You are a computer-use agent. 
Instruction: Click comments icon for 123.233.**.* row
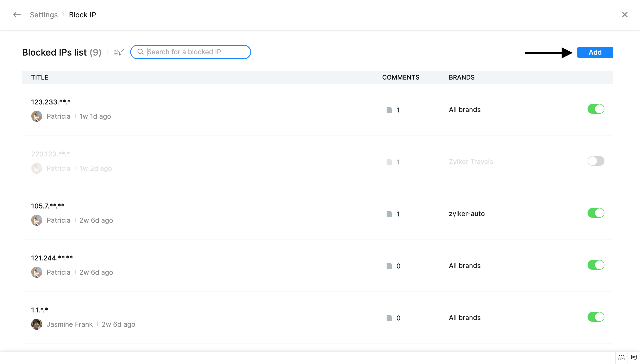click(x=389, y=110)
